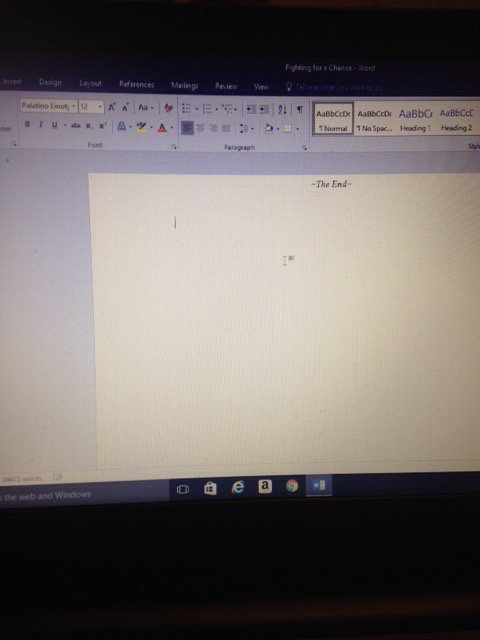
Task: Apply the Heading 1 style
Action: (x=415, y=120)
